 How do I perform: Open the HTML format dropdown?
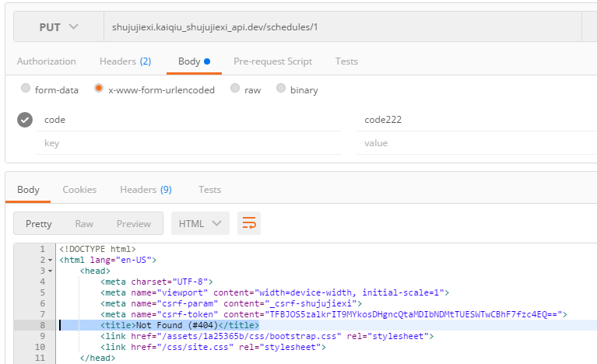coord(200,224)
